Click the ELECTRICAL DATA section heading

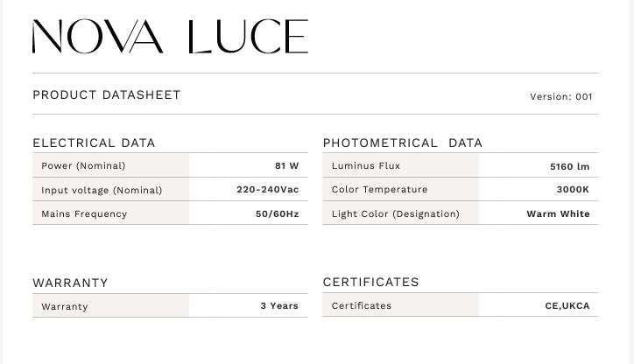pyautogui.click(x=94, y=143)
